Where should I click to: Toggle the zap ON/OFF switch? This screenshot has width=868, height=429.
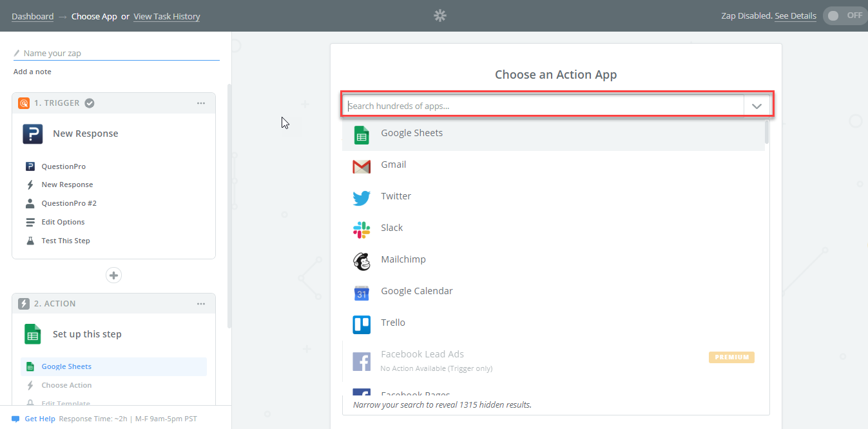pyautogui.click(x=844, y=15)
